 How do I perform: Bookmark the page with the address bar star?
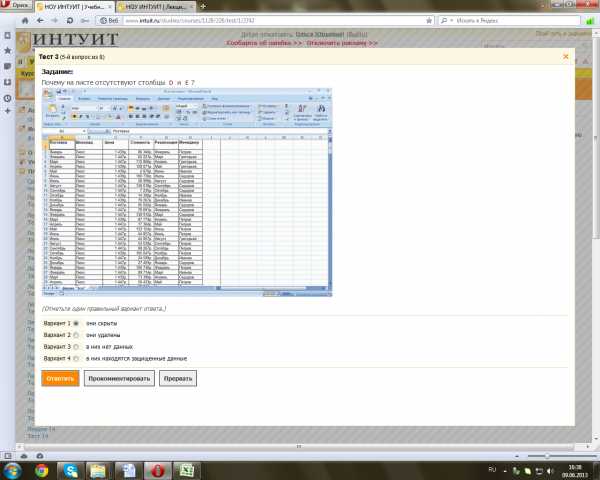click(429, 21)
